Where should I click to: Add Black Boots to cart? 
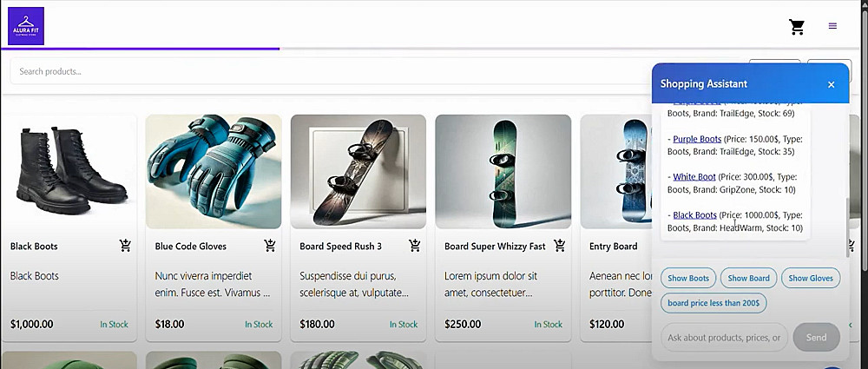coord(126,246)
